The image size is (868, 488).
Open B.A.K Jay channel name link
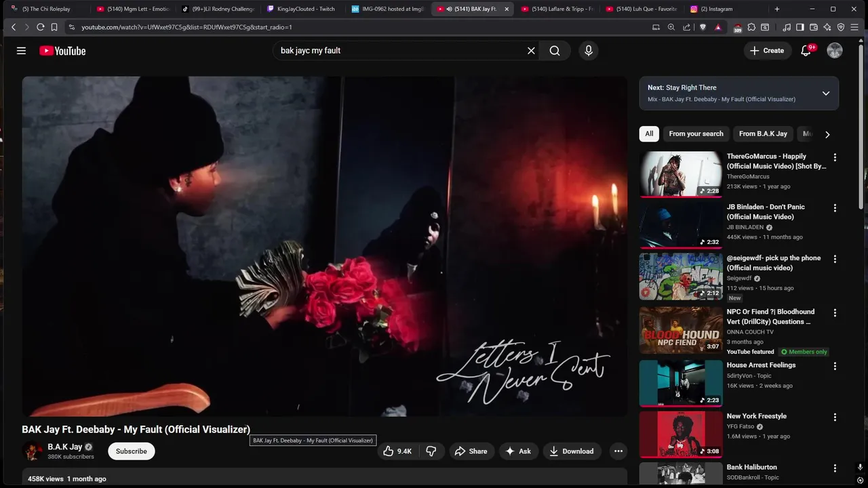click(x=65, y=447)
